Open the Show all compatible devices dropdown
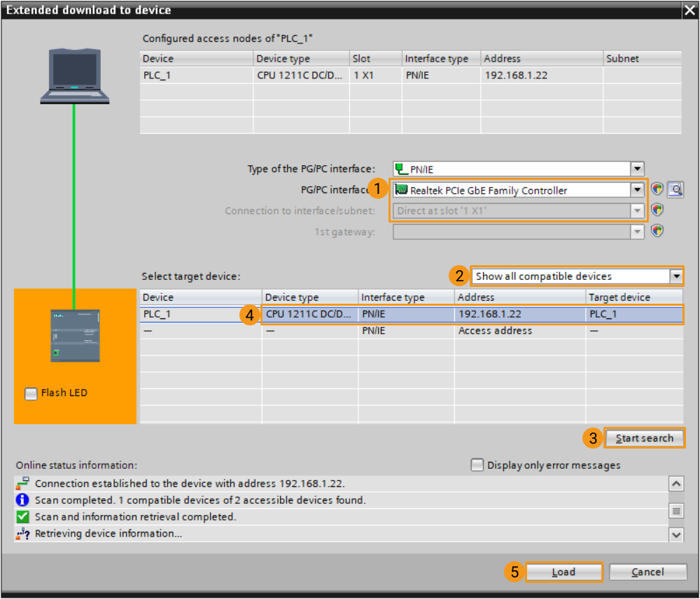 click(675, 276)
